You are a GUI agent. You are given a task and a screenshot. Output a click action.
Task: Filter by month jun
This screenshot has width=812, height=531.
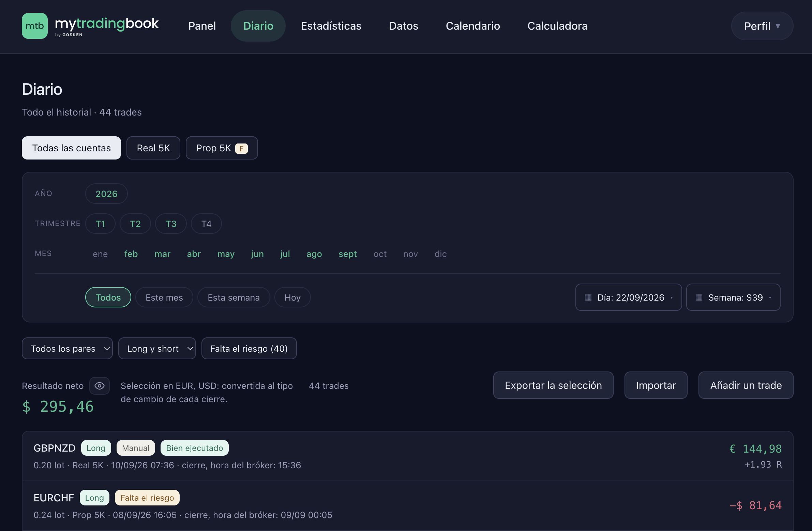(x=257, y=254)
